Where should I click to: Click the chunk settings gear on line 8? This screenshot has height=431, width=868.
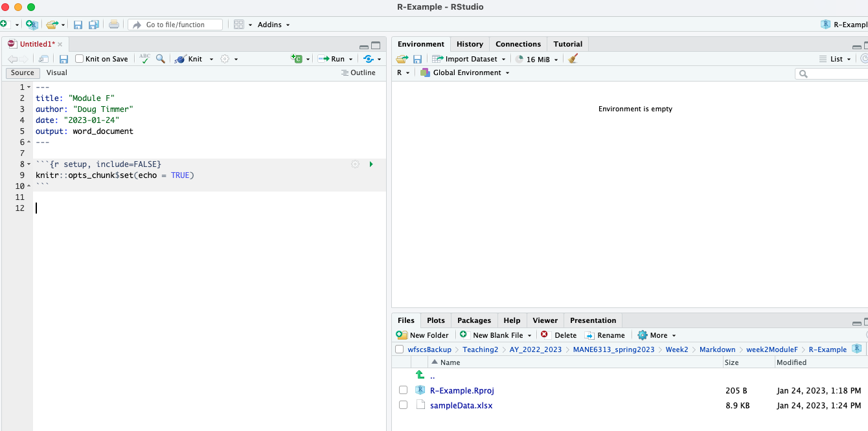[x=355, y=164]
